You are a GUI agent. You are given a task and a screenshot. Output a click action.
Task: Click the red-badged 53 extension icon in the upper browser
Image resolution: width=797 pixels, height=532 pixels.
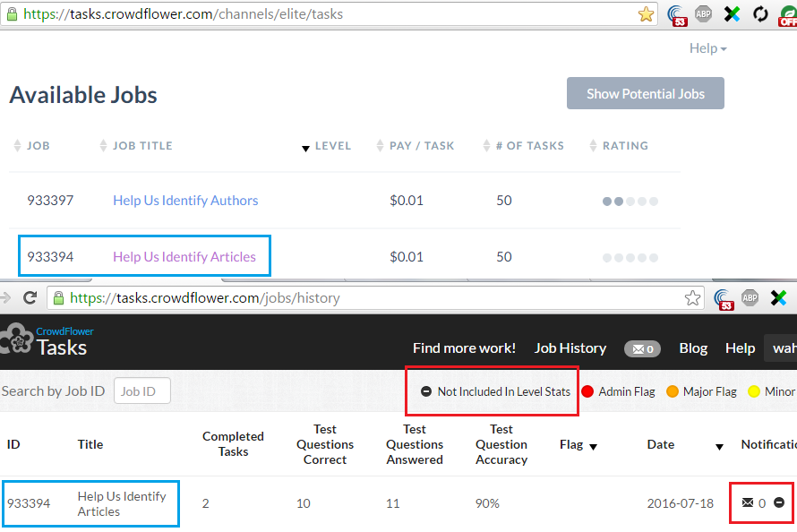pyautogui.click(x=677, y=15)
